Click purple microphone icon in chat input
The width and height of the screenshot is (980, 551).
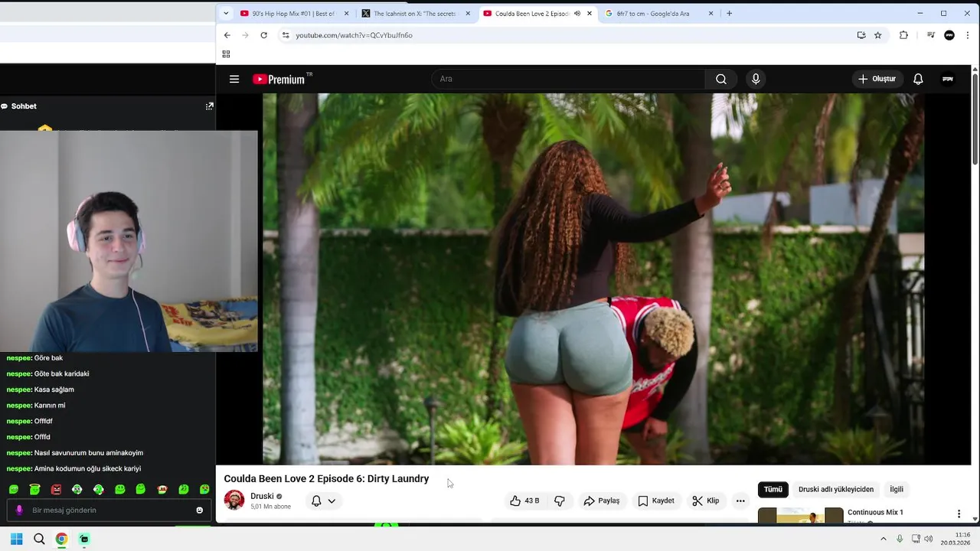pos(19,510)
